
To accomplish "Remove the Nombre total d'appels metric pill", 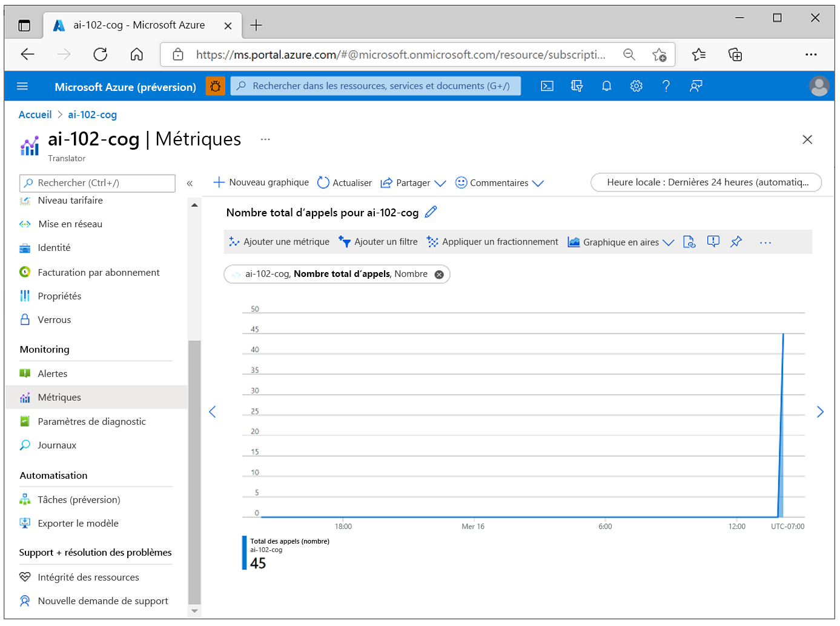I will (x=439, y=275).
